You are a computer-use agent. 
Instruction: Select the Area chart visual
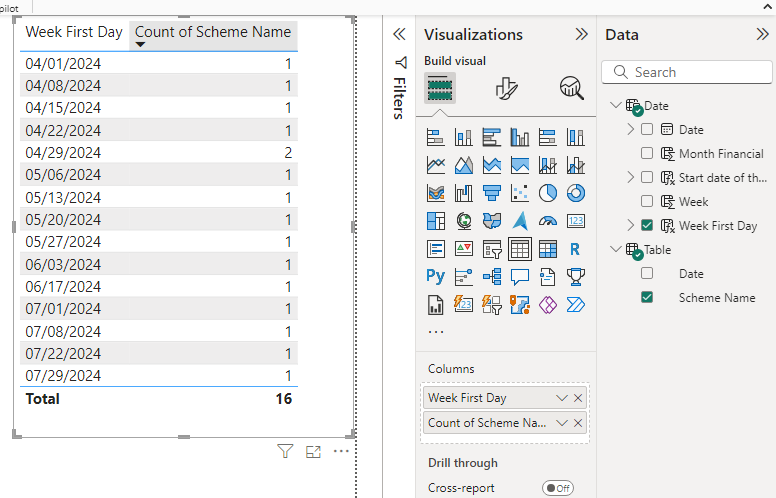click(464, 165)
